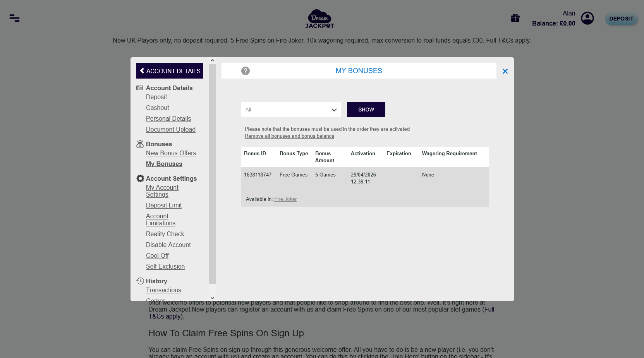Viewport: 644px width, 358px height.
Task: Open the user profile avatar icon
Action: pos(587,18)
